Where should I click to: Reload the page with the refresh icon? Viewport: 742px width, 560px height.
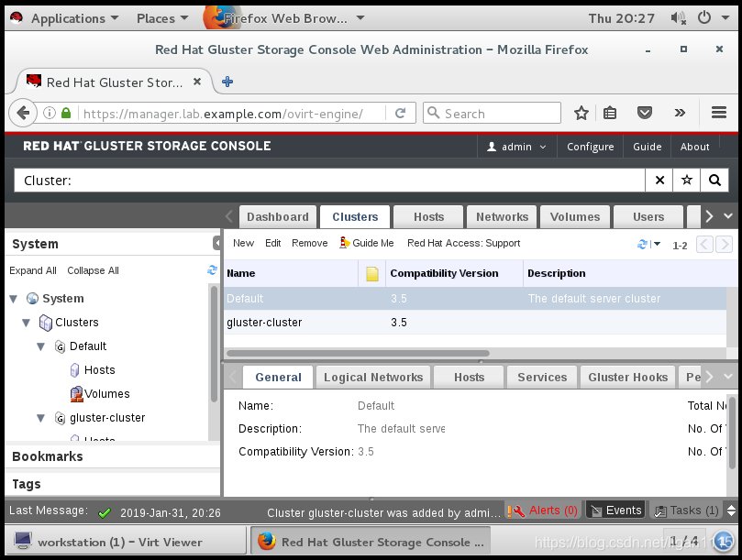tap(400, 113)
